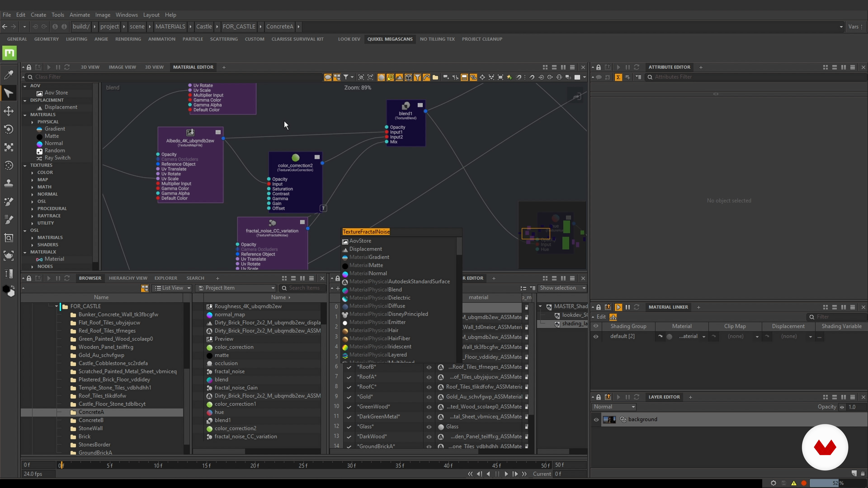
Task: Select the rotate tool in left toolbar
Action: (8, 129)
